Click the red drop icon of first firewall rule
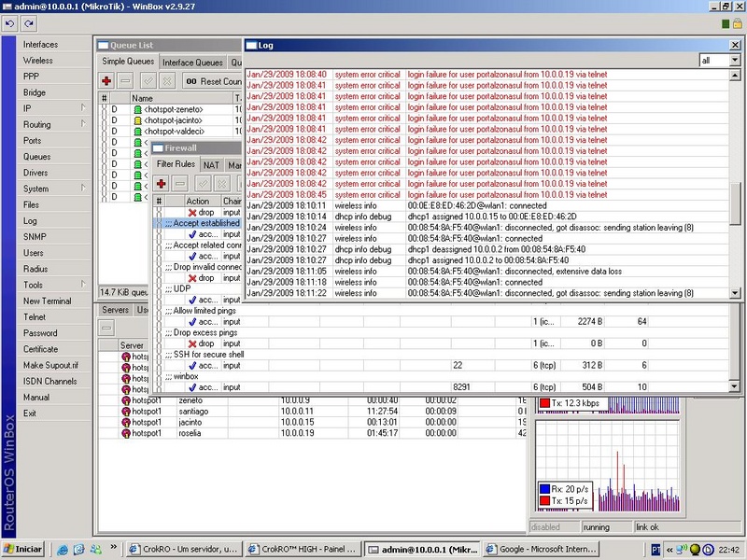This screenshot has height=560, width=747. pyautogui.click(x=192, y=213)
